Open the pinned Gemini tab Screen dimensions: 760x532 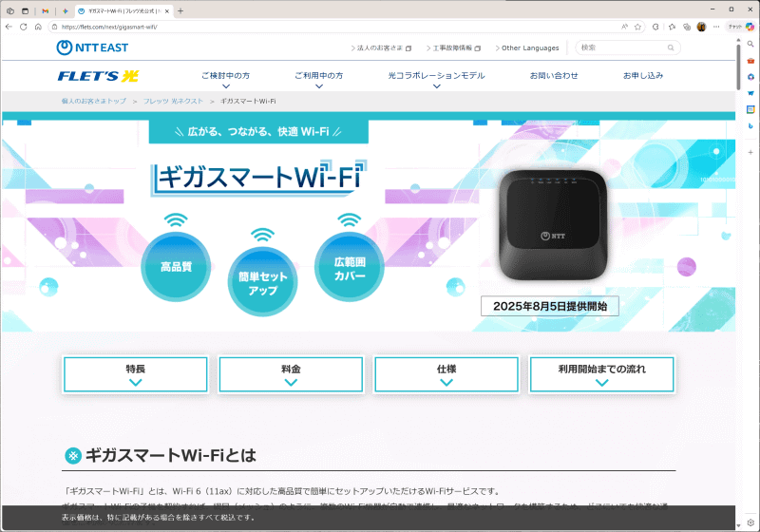65,10
